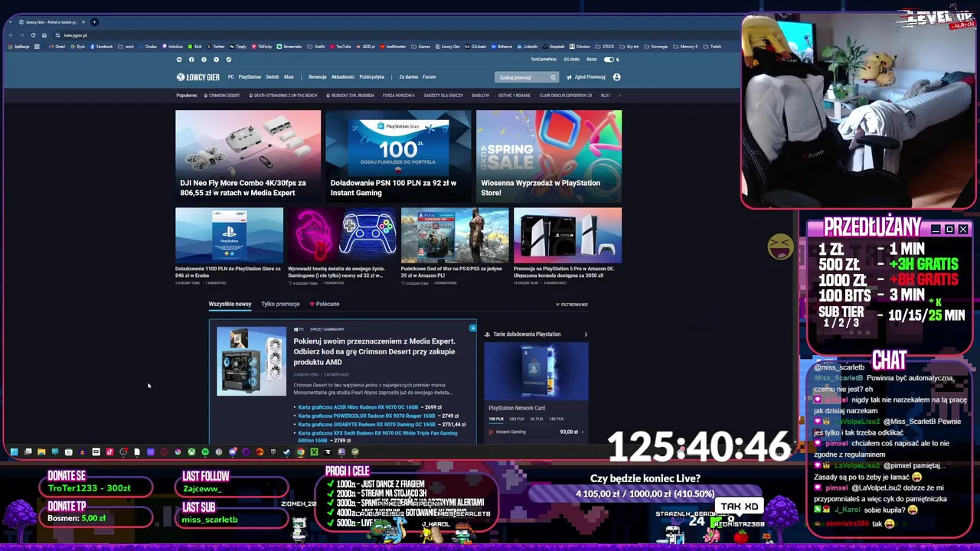
Task: Open File Explorer from the taskbar
Action: pyautogui.click(x=41, y=452)
